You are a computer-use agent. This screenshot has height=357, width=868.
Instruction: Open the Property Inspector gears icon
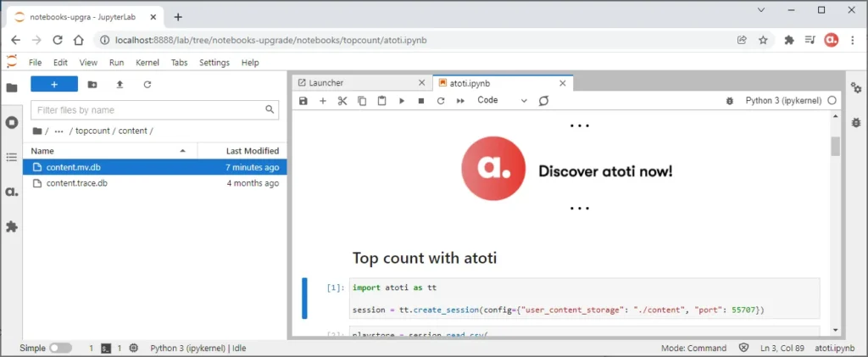[856, 87]
